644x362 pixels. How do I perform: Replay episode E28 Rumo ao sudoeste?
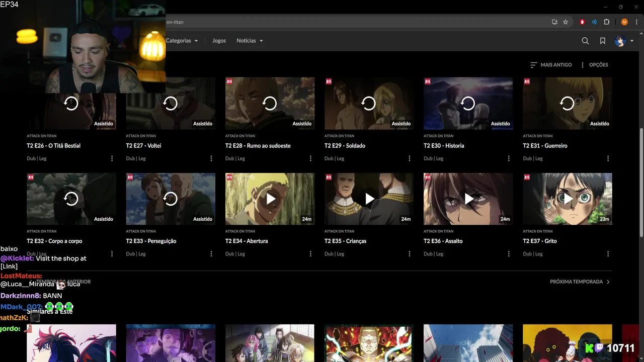pyautogui.click(x=270, y=104)
